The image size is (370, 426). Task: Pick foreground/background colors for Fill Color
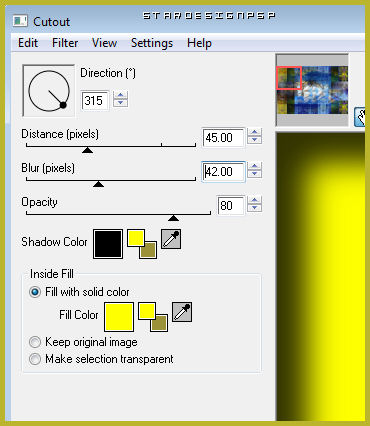pos(153,317)
